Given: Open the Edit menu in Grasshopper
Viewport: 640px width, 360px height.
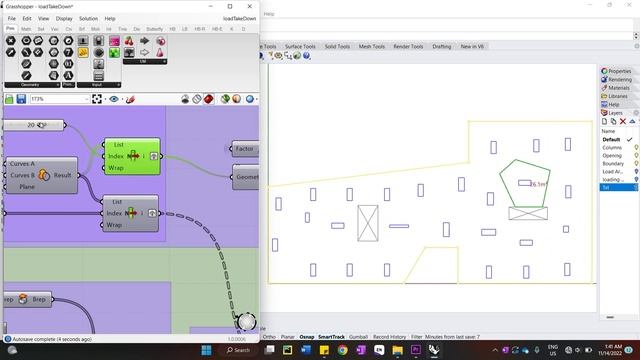Looking at the screenshot, I should (x=27, y=18).
